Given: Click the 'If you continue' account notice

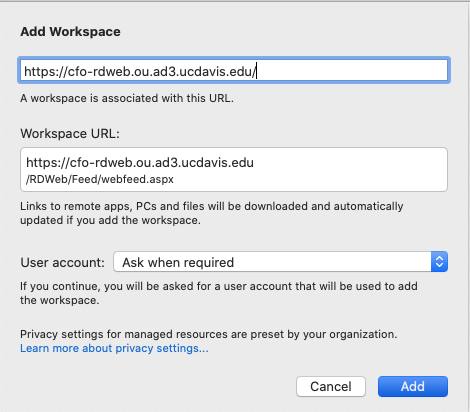Looking at the screenshot, I should pos(219,293).
